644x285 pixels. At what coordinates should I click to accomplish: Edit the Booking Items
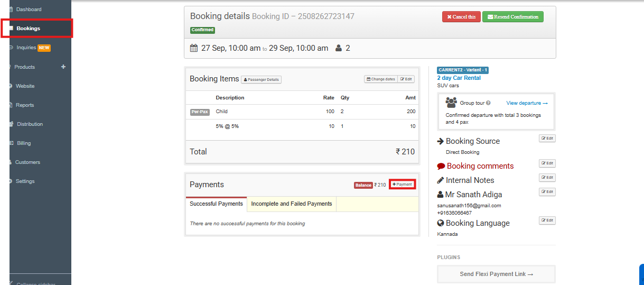click(x=406, y=79)
